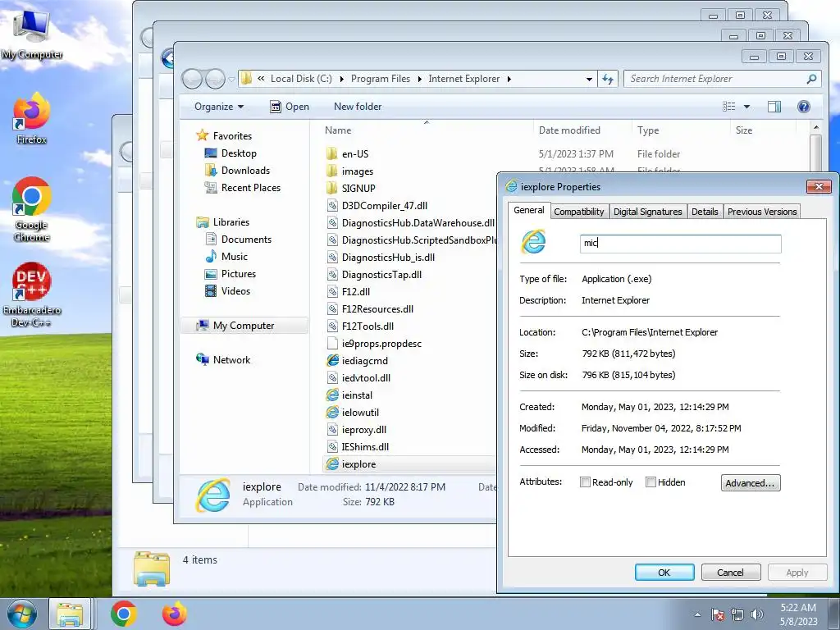
Task: Select the SIGNUP folder
Action: coord(358,188)
